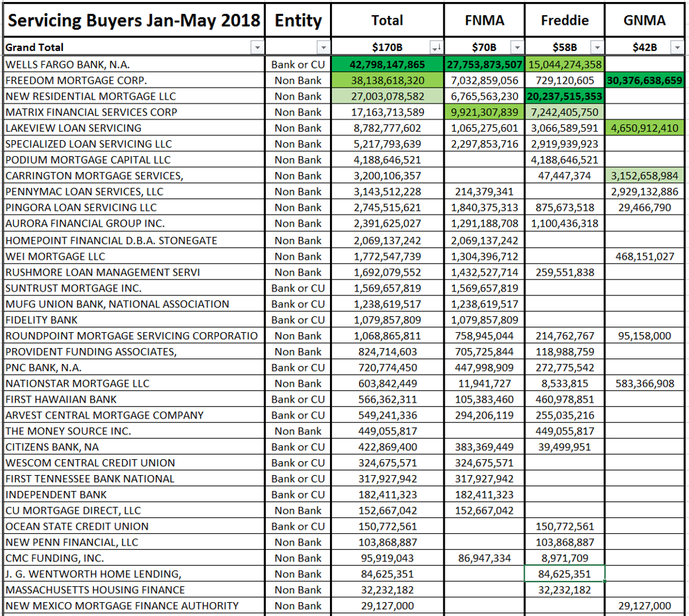Select the 27,003,078,582 New Residential total cell
This screenshot has height=616, width=689.
click(387, 96)
